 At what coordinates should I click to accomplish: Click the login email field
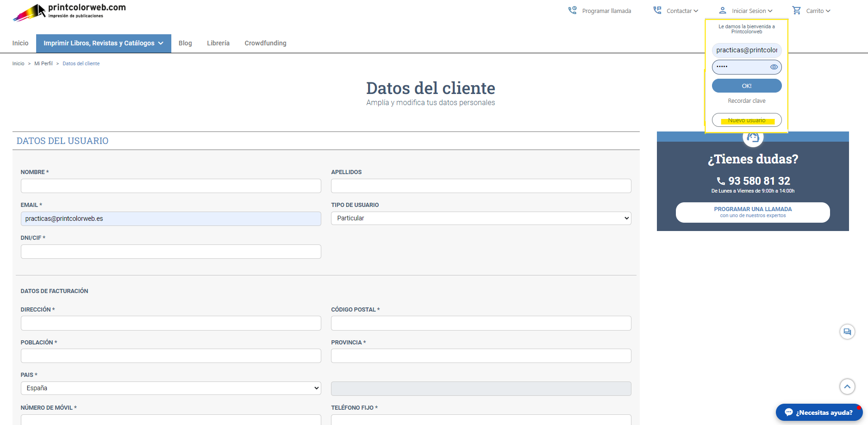pos(747,50)
